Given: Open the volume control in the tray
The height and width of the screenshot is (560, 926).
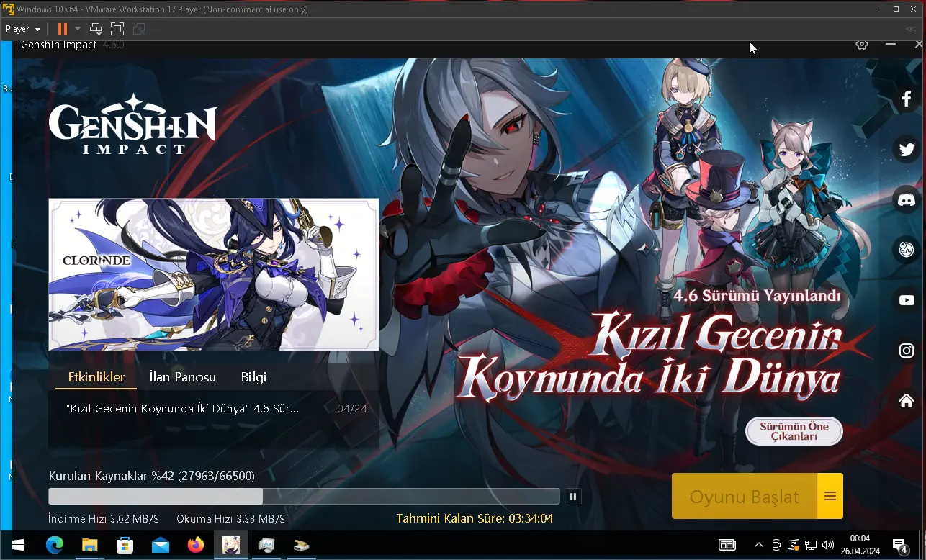Looking at the screenshot, I should click(x=828, y=545).
